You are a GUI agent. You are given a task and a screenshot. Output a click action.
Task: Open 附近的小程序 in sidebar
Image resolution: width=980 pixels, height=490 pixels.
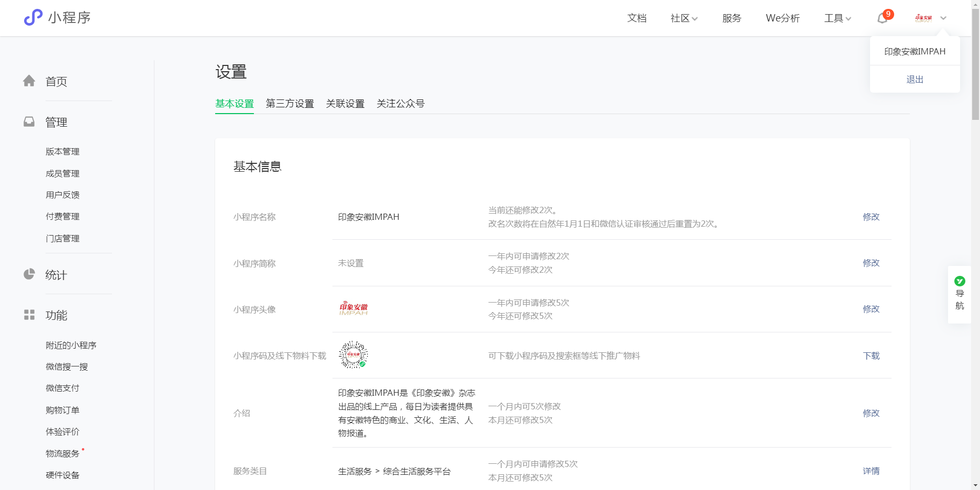click(x=71, y=346)
